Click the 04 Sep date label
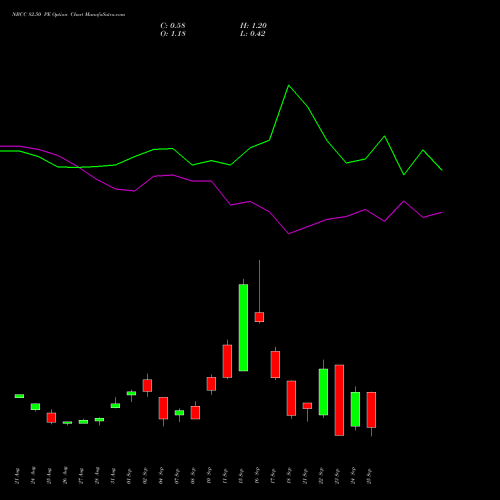 tap(161, 476)
